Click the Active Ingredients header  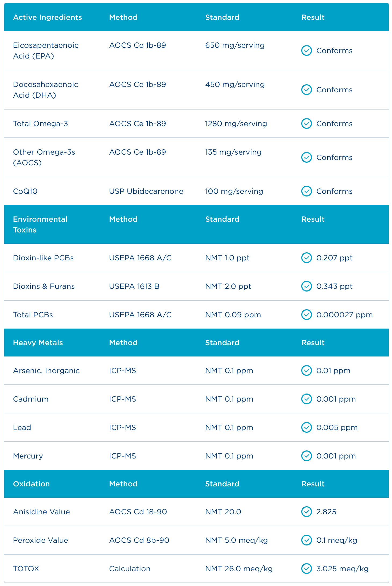48,17
